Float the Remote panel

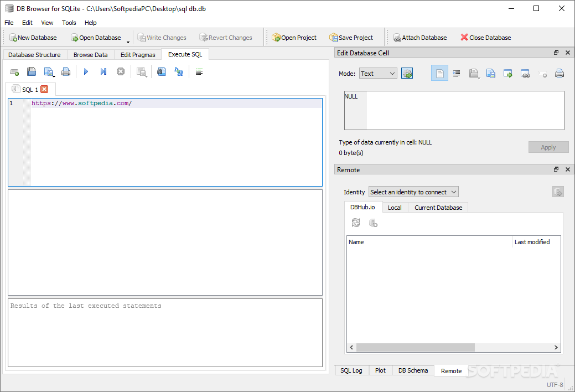pyautogui.click(x=556, y=169)
